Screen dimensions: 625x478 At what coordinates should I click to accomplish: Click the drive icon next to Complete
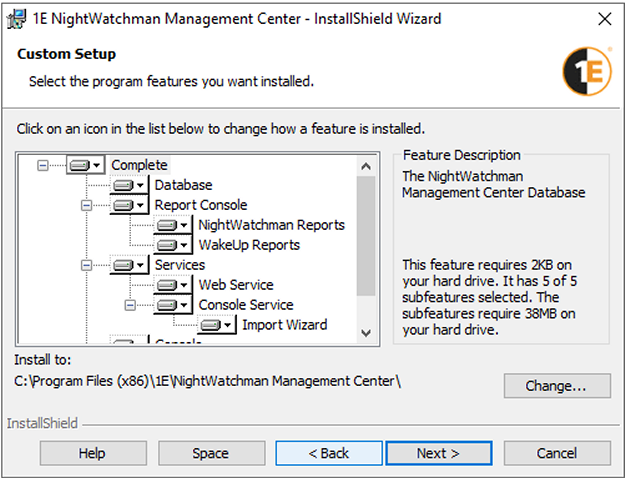click(85, 165)
